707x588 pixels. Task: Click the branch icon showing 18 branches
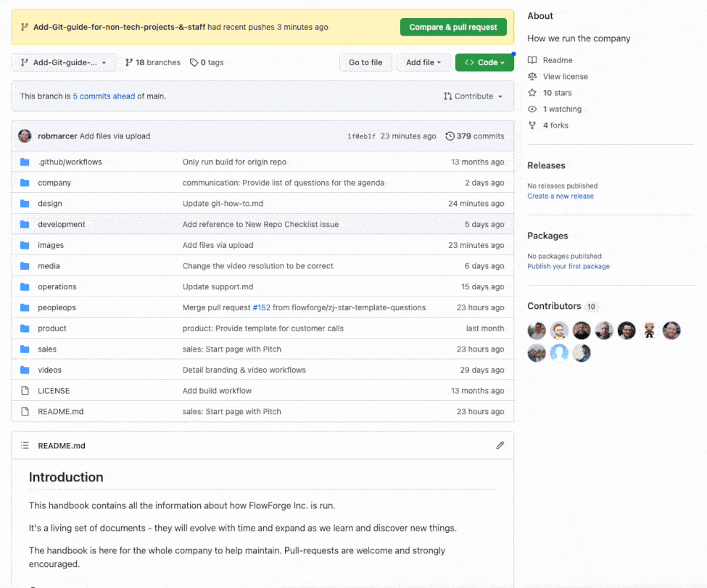pyautogui.click(x=130, y=62)
